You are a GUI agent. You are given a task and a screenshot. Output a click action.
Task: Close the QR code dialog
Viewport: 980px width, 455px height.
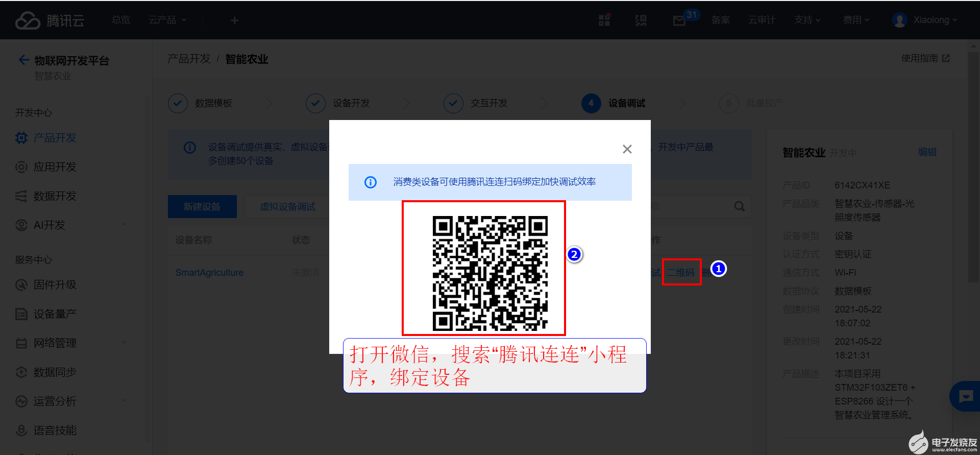click(627, 149)
